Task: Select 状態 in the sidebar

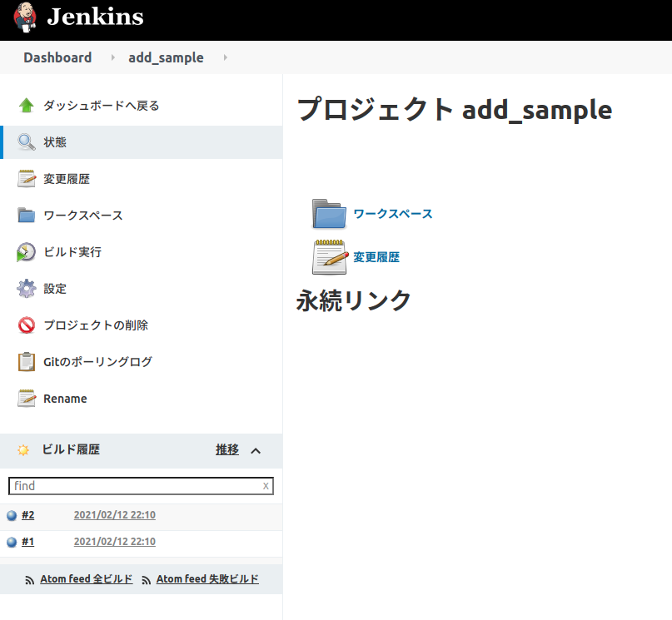Action: [x=55, y=142]
